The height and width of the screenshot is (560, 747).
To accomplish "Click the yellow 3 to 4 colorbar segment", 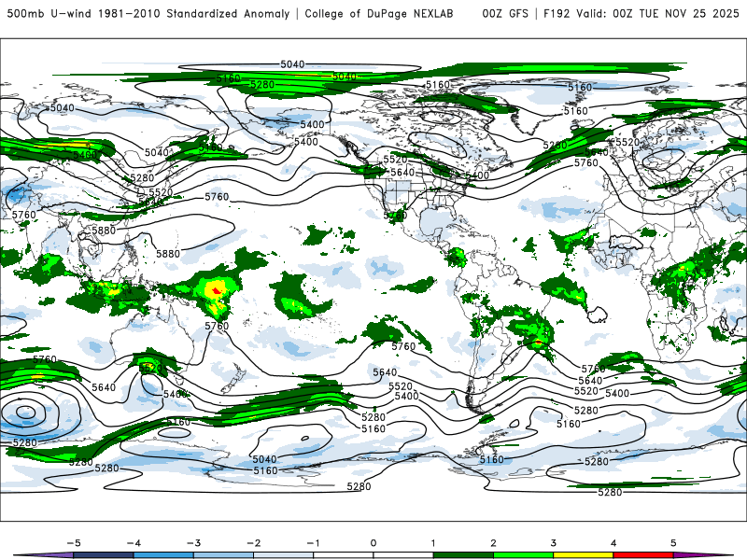I will point(583,555).
